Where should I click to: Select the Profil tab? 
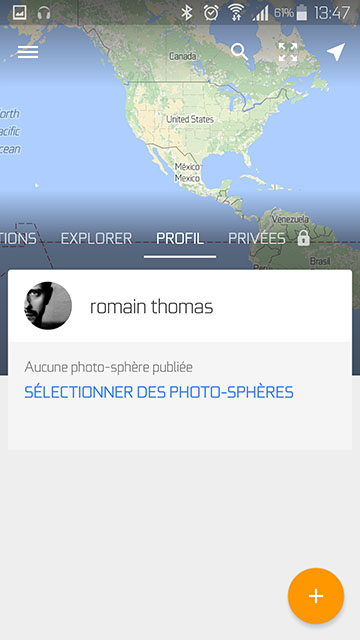(x=180, y=238)
